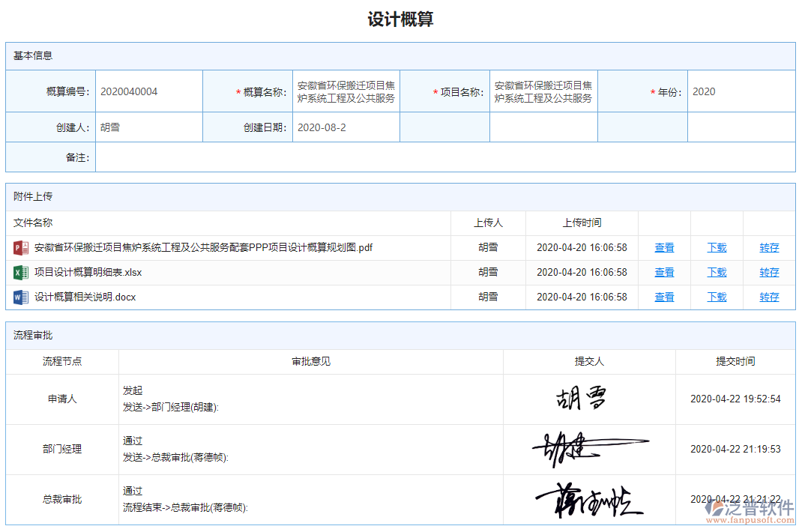Open 查看 for the PDF attachment
802x532 pixels.
tap(664, 247)
